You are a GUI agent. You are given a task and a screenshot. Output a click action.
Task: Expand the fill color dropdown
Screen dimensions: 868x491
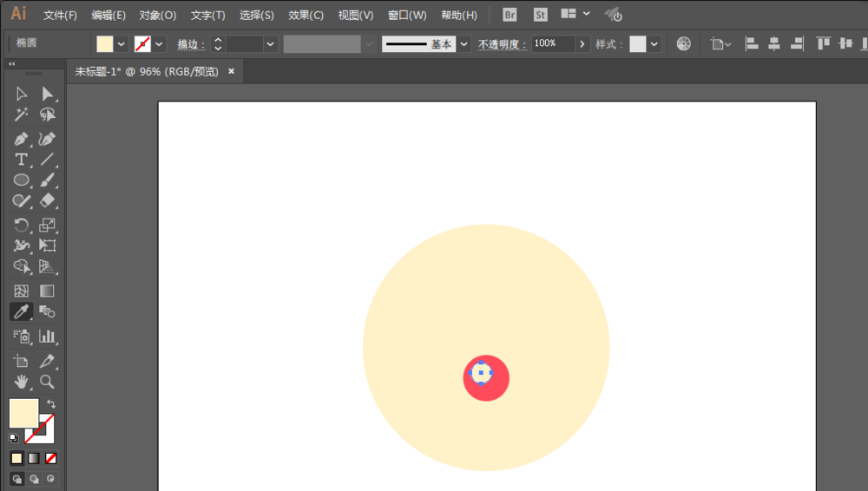coord(122,44)
